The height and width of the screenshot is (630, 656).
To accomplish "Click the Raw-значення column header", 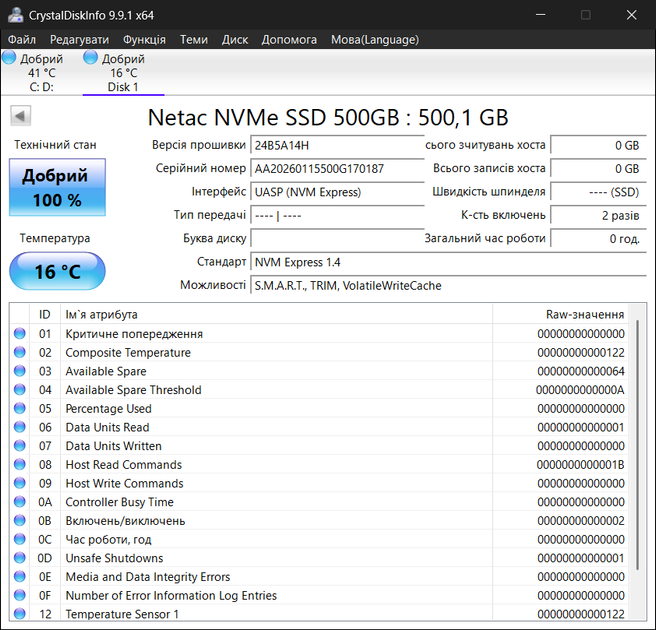I will click(x=560, y=315).
